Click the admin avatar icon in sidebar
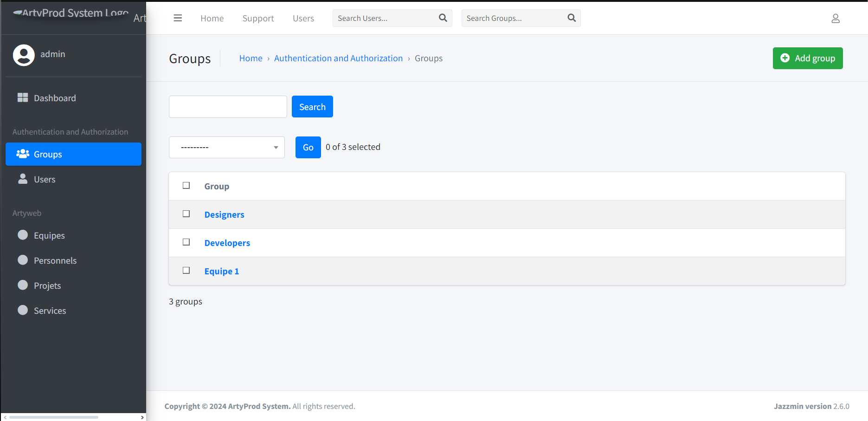The width and height of the screenshot is (868, 421). [x=24, y=55]
